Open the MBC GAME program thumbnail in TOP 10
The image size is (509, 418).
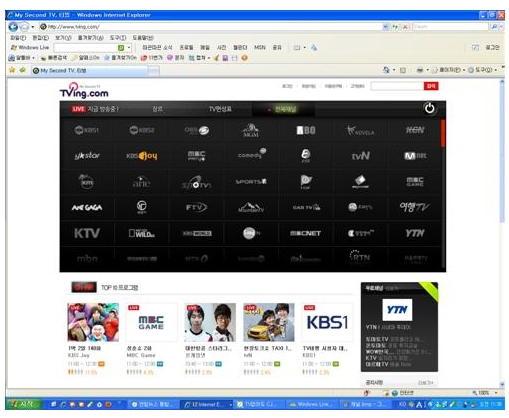click(x=151, y=322)
